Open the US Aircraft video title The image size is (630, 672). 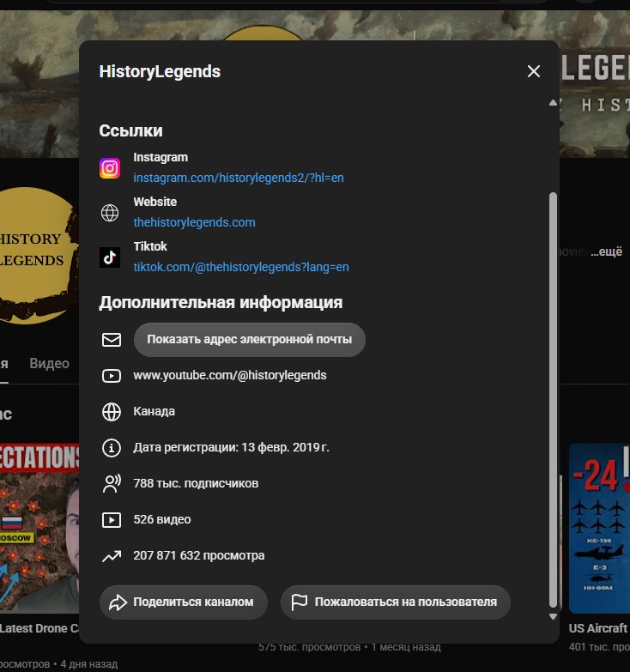pos(599,628)
